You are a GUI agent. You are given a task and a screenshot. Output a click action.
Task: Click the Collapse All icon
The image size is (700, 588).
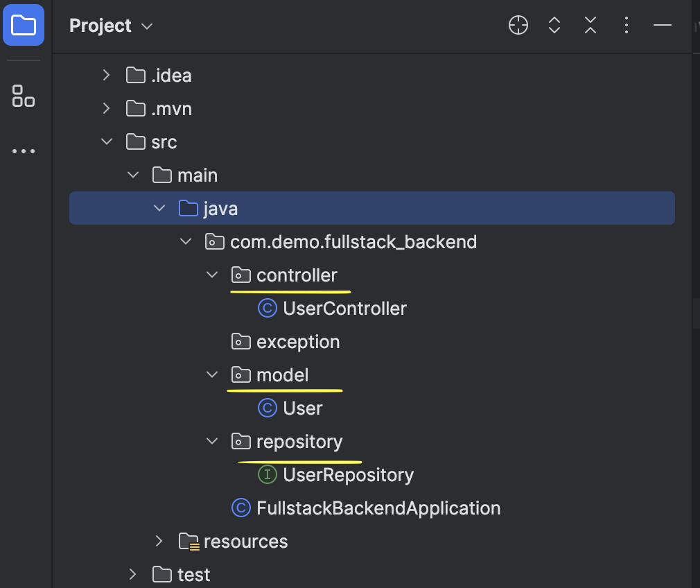point(590,26)
